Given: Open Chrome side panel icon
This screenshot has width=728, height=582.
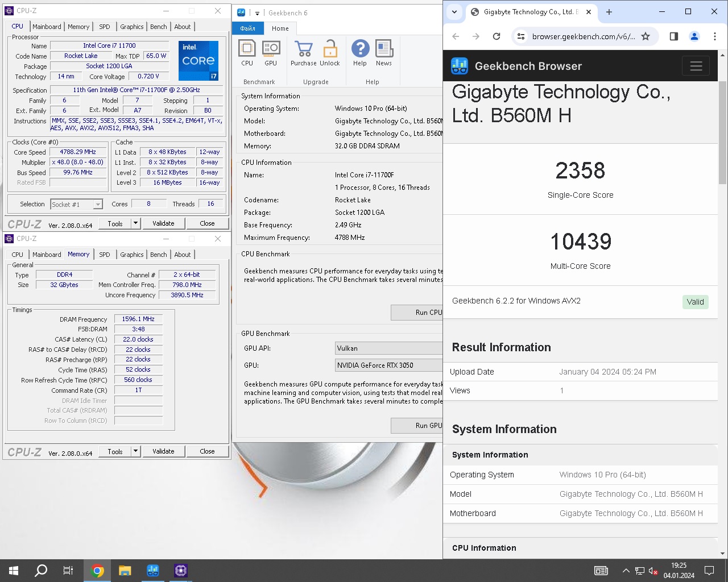Looking at the screenshot, I should 674,36.
